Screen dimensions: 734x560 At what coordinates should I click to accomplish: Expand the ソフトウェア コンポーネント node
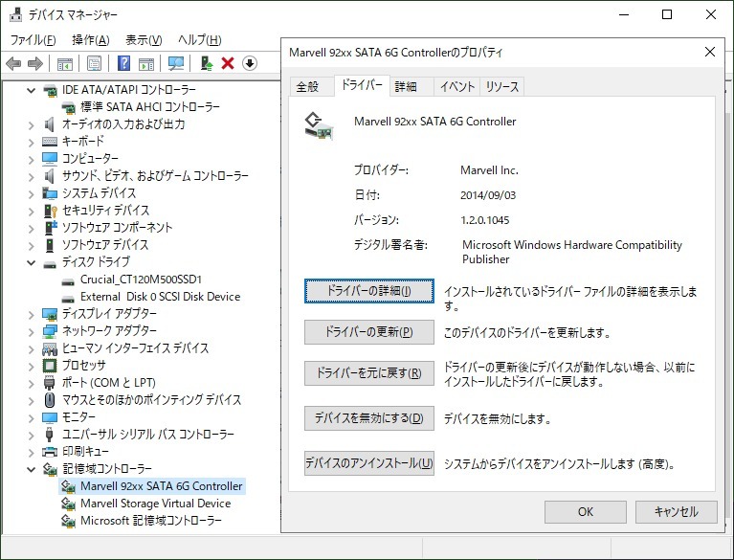[31, 229]
